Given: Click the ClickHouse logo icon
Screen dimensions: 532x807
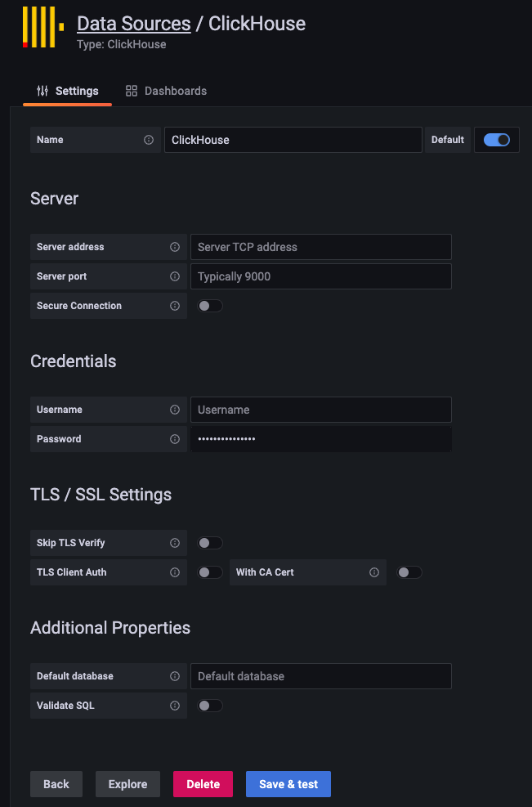Looking at the screenshot, I should coord(43,27).
